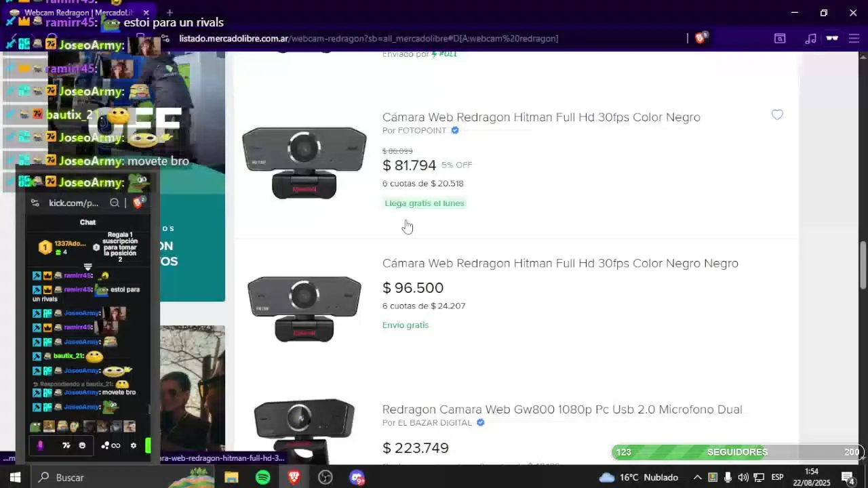Favorite the FOTOPOINT Redragon Hitman listing heart

pos(777,115)
